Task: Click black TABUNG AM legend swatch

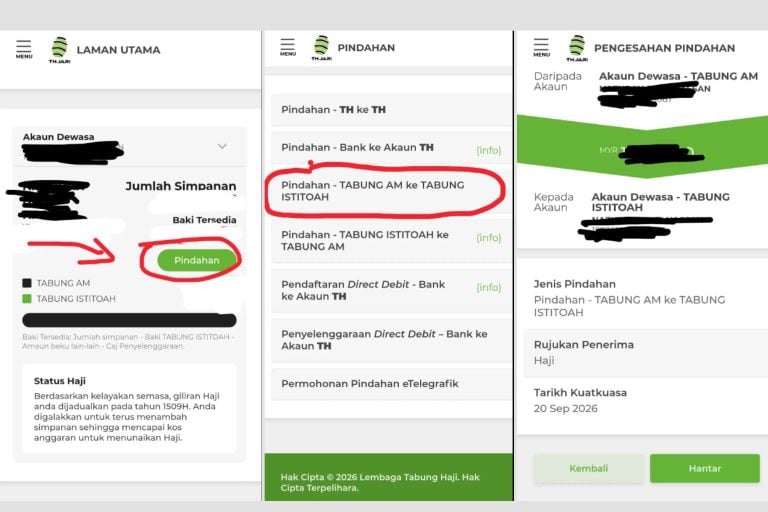Action: (x=27, y=283)
